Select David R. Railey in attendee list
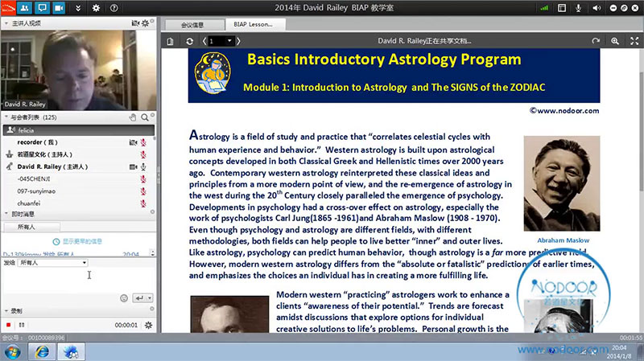 pyautogui.click(x=78, y=166)
